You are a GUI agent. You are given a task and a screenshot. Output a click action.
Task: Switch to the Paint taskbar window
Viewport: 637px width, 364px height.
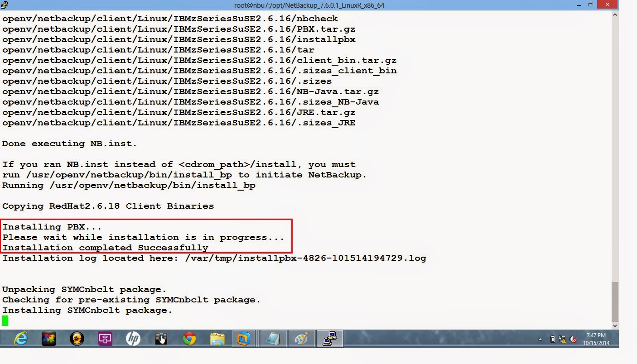[x=301, y=339]
